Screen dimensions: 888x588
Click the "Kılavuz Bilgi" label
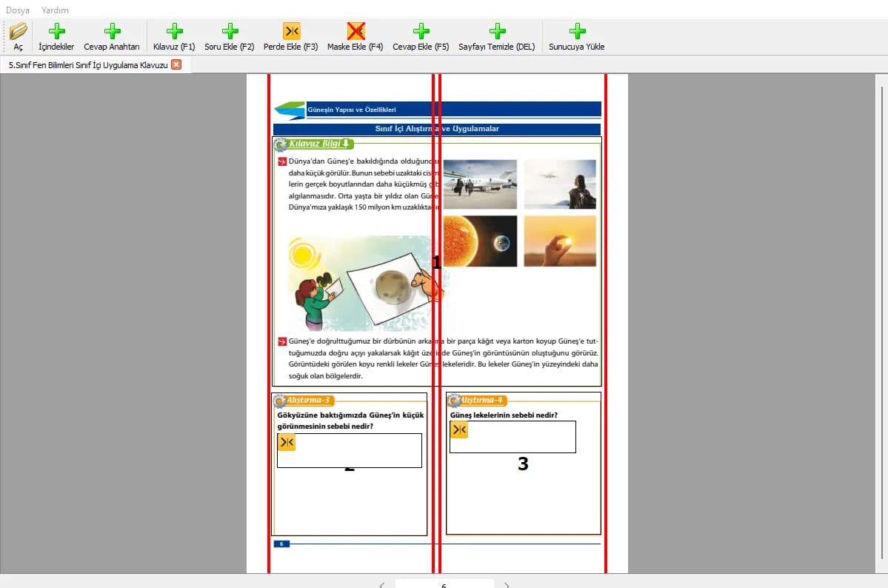tap(314, 144)
